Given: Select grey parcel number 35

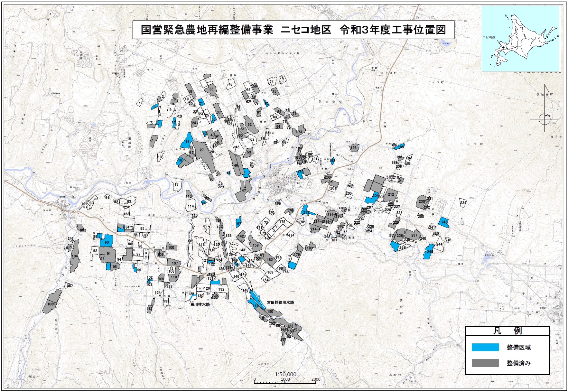Looking at the screenshot, I should click(211, 89).
